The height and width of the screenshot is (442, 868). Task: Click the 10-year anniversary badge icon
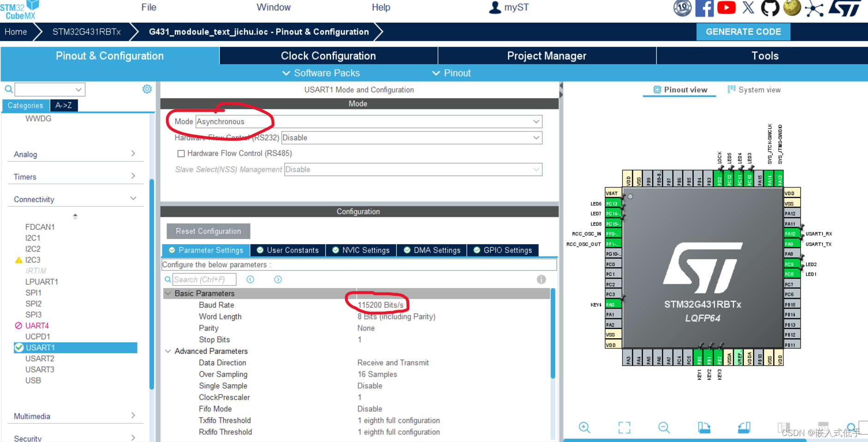tap(683, 8)
